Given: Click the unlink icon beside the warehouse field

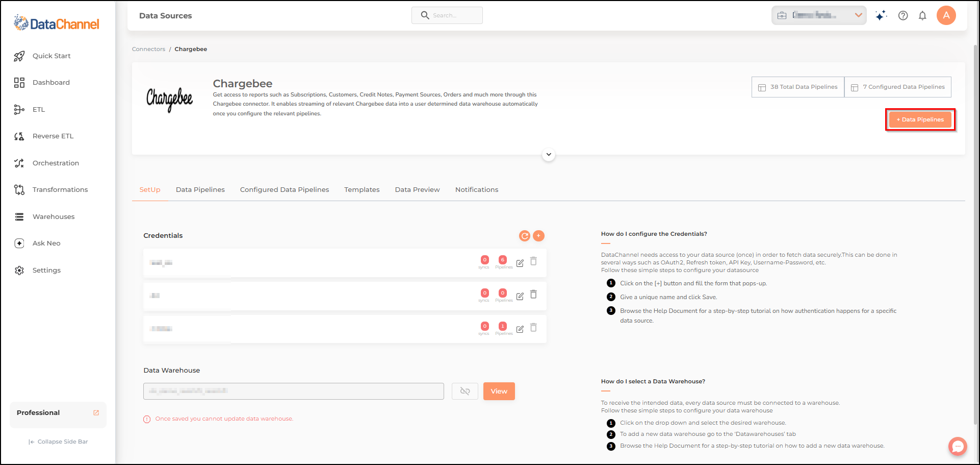Looking at the screenshot, I should point(465,391).
